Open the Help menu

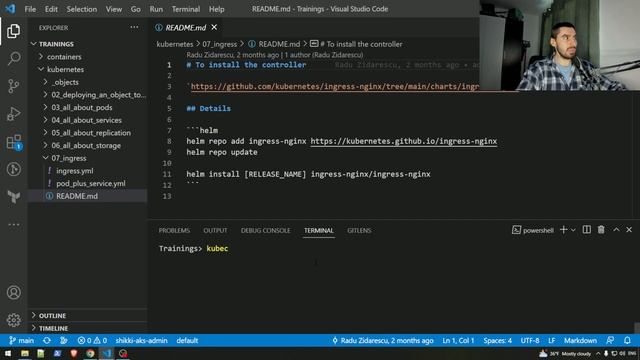[216, 9]
